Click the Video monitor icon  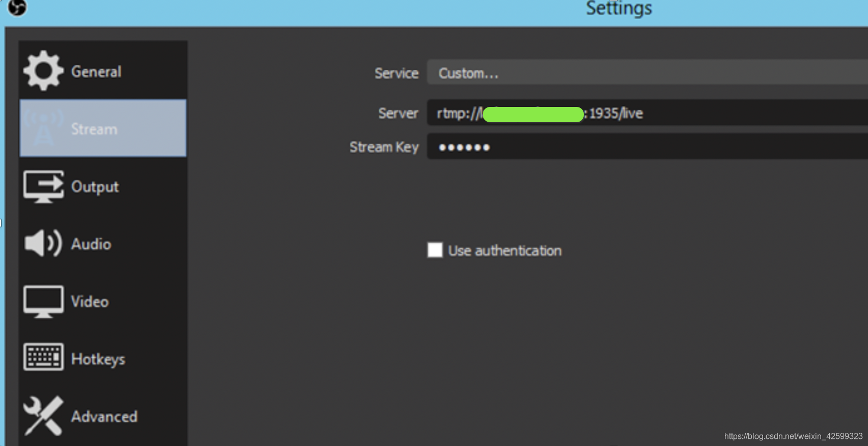[x=43, y=301]
